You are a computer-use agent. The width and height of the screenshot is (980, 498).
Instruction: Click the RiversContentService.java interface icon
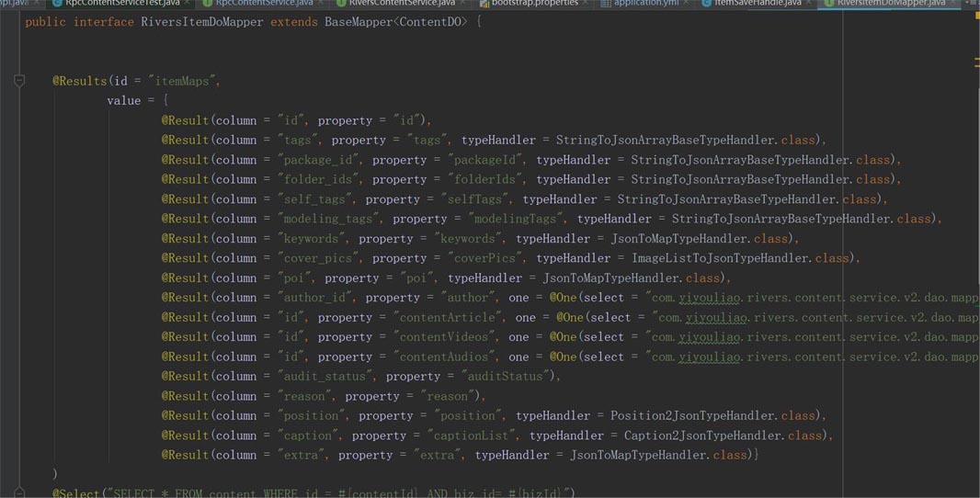point(341,4)
